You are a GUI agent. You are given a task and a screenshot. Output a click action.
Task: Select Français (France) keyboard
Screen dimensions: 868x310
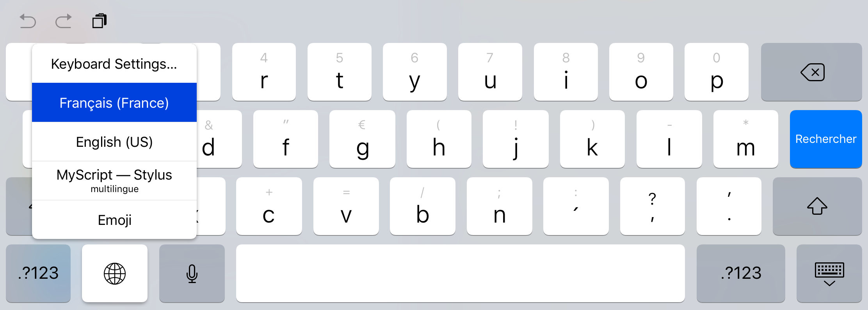coord(114,103)
